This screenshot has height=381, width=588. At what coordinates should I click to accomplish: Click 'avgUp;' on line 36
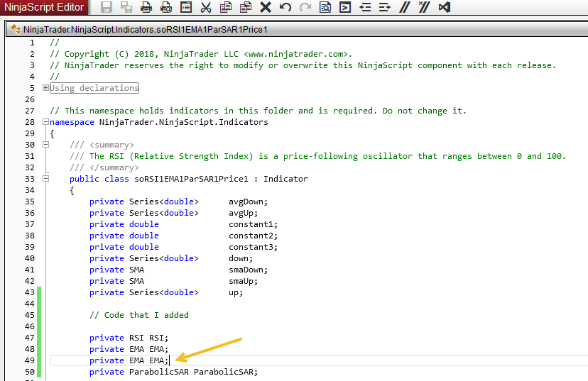pos(244,213)
